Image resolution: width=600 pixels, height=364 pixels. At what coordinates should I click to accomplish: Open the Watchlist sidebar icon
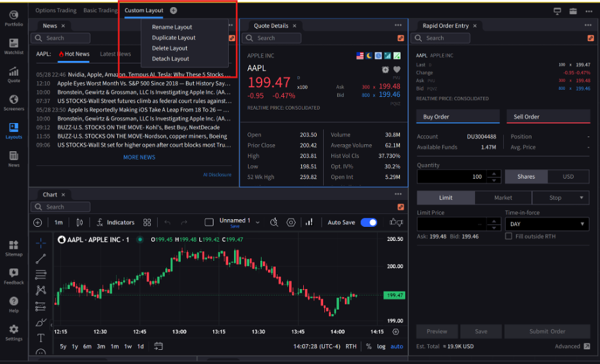13,46
